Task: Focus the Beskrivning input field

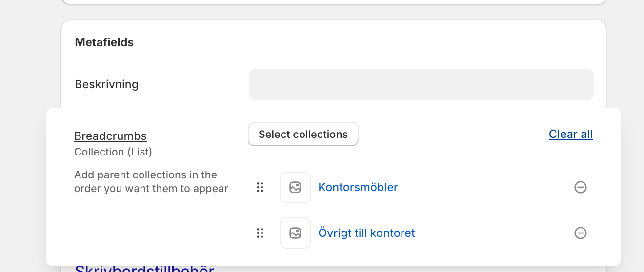Action: pos(421,84)
